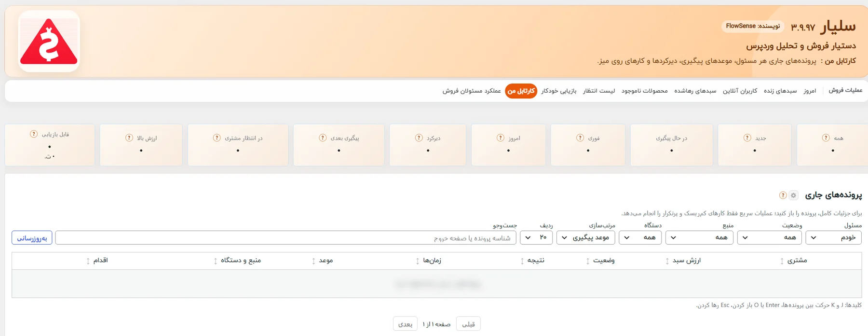The image size is (868, 336).
Task: Switch to بازیابی خودکار tab
Action: tap(558, 91)
